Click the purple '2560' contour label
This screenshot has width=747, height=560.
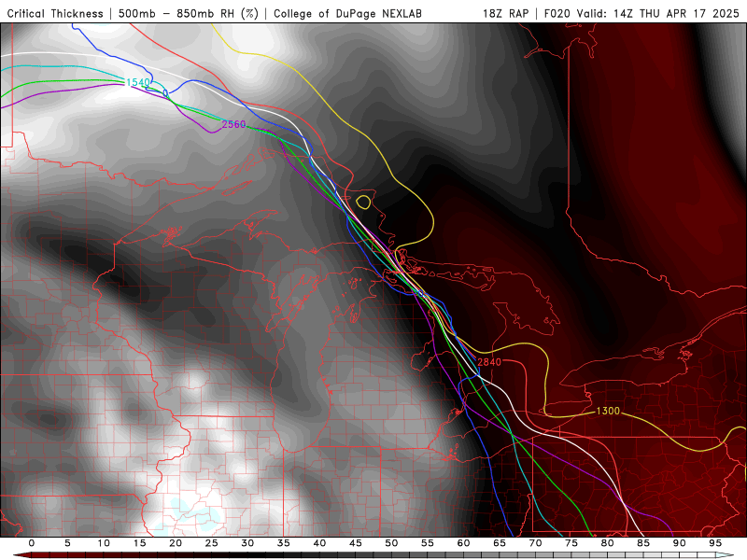[234, 124]
